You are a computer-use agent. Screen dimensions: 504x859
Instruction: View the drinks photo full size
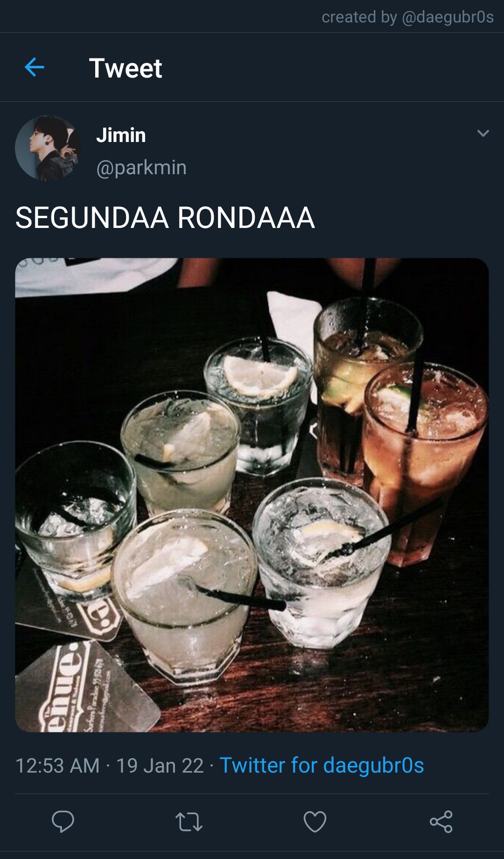coord(252,495)
